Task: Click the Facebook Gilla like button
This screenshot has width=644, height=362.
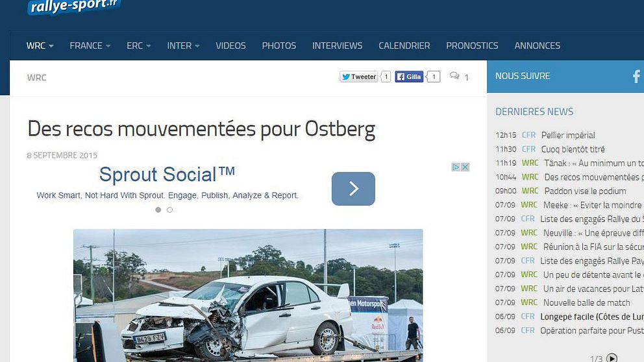Action: click(409, 77)
